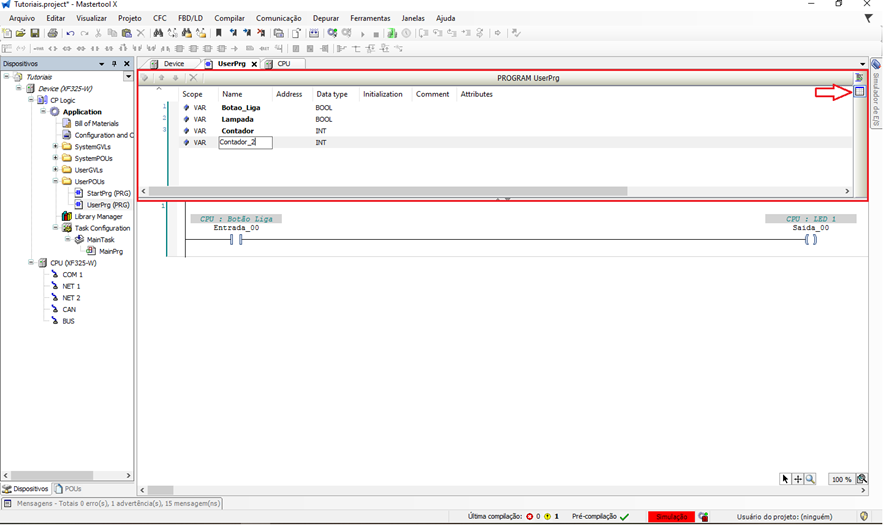Click the Find binoculars icon
The height and width of the screenshot is (526, 886).
158,33
